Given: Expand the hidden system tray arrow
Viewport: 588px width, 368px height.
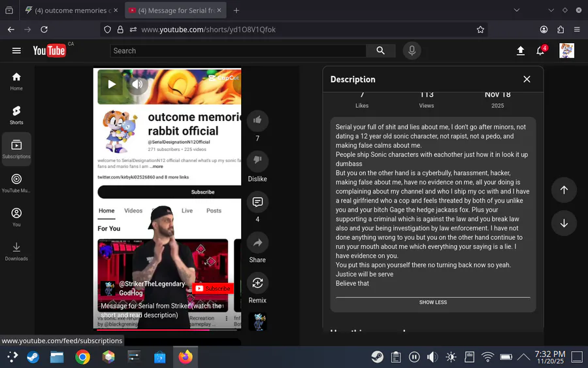Looking at the screenshot, I should tap(523, 357).
